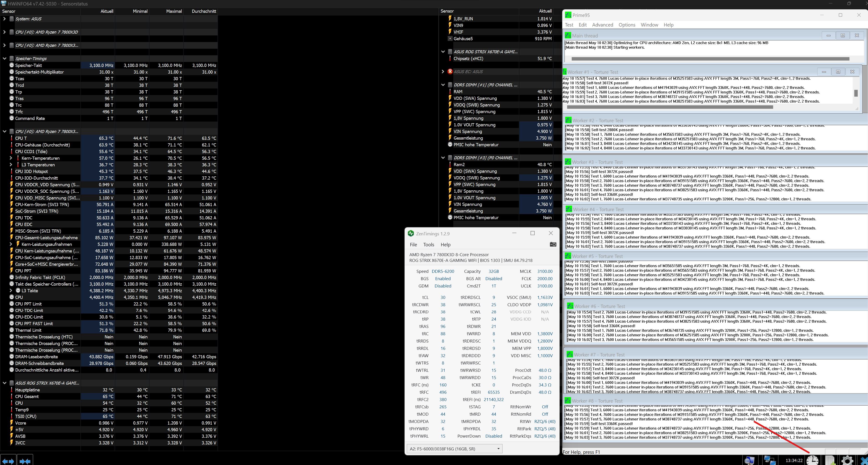
Task: Click the Maximal column header
Action: click(167, 11)
